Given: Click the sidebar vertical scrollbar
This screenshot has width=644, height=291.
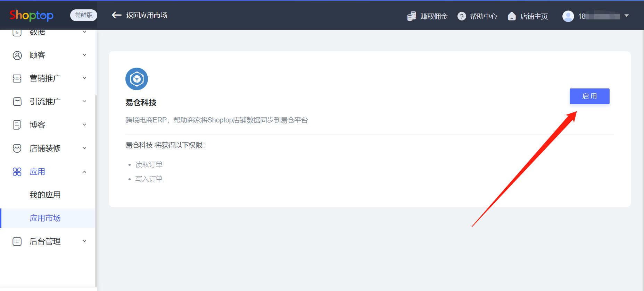Looking at the screenshot, I should 96,191.
